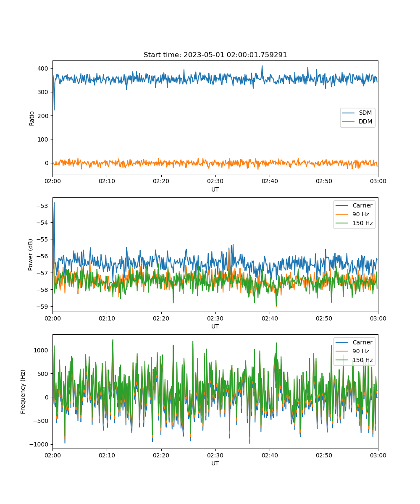Viewport: 420px width, 504px height.
Task: Click the '200' tick on the Ratio axis
Action: tap(43, 115)
